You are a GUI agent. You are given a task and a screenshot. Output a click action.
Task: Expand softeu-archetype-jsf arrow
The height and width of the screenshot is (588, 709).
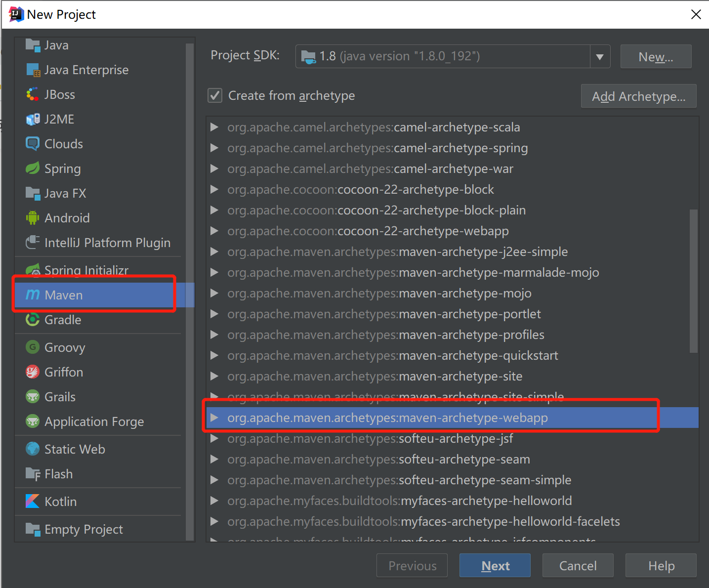tap(214, 438)
